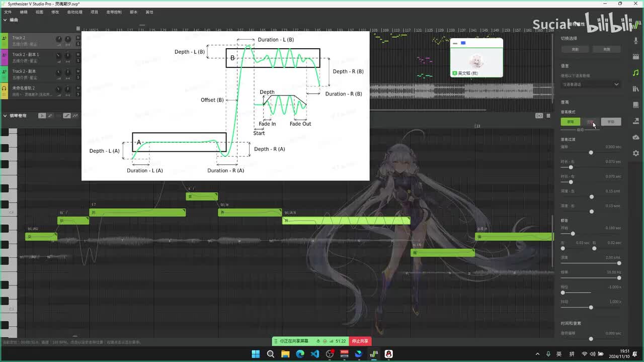Open the clapperboard side panel
Viewport: 644px width, 362px height.
click(636, 57)
